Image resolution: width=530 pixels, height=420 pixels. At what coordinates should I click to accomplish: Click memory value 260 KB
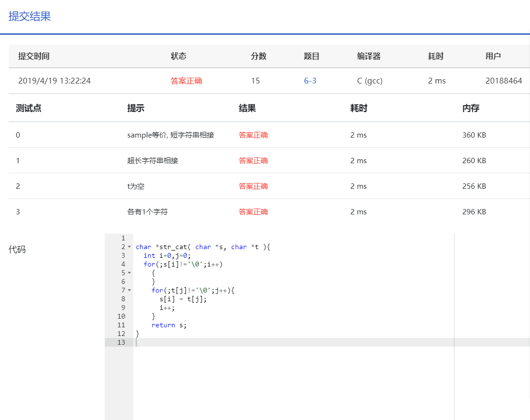point(474,161)
